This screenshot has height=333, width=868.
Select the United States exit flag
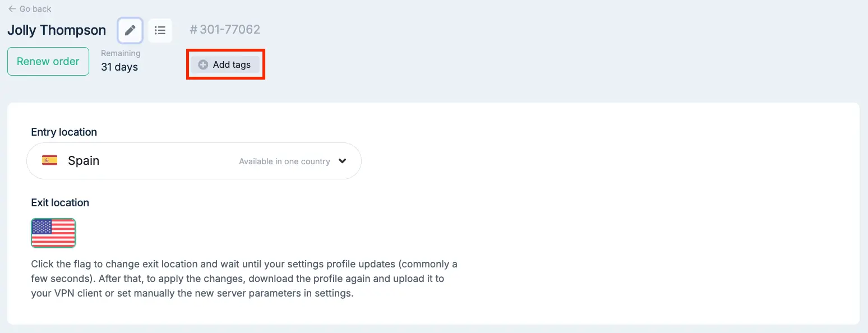coord(53,233)
